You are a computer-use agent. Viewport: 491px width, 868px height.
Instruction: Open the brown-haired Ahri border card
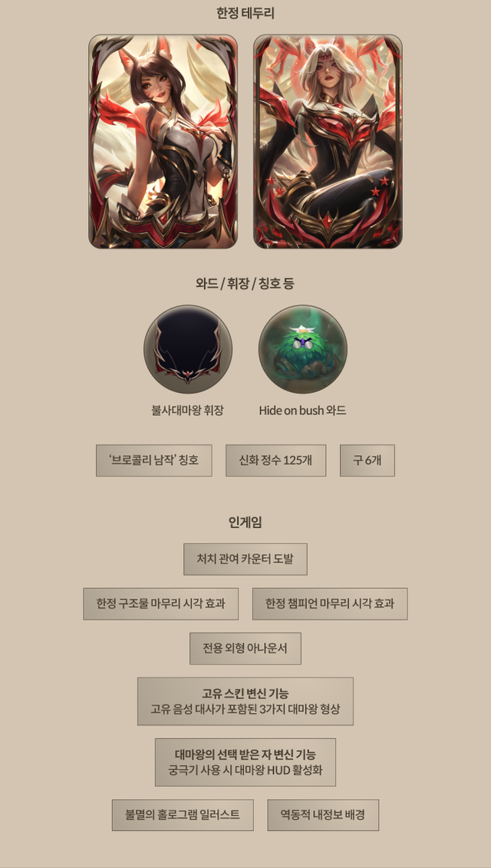pyautogui.click(x=163, y=142)
